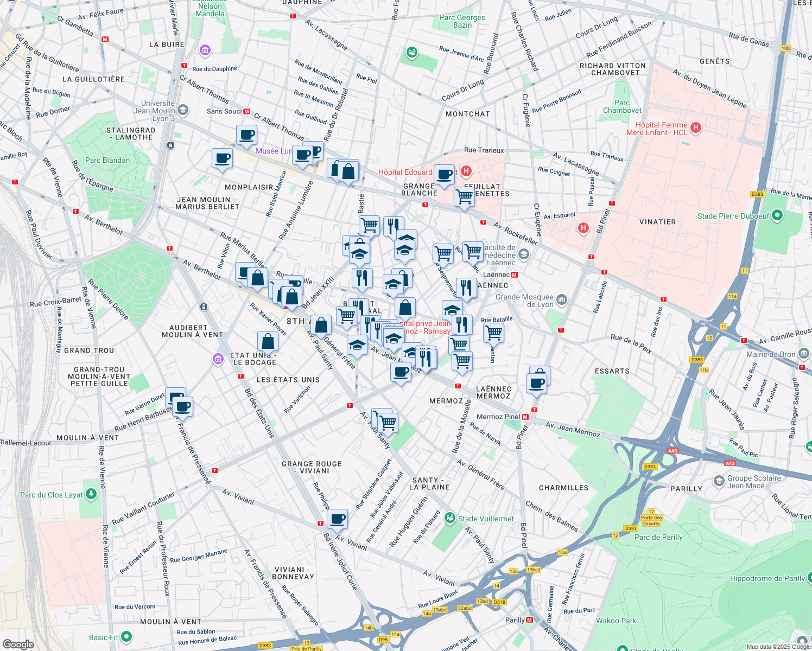Open the Basic-Fit location pin
Screen dimensions: 812x651
pyautogui.click(x=126, y=637)
